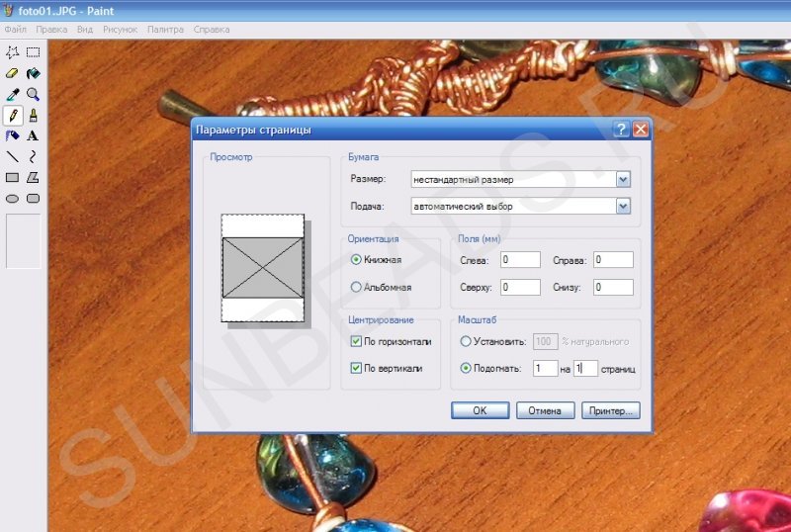Image resolution: width=791 pixels, height=532 pixels.
Task: Choose the Line tool
Action: pyautogui.click(x=12, y=157)
